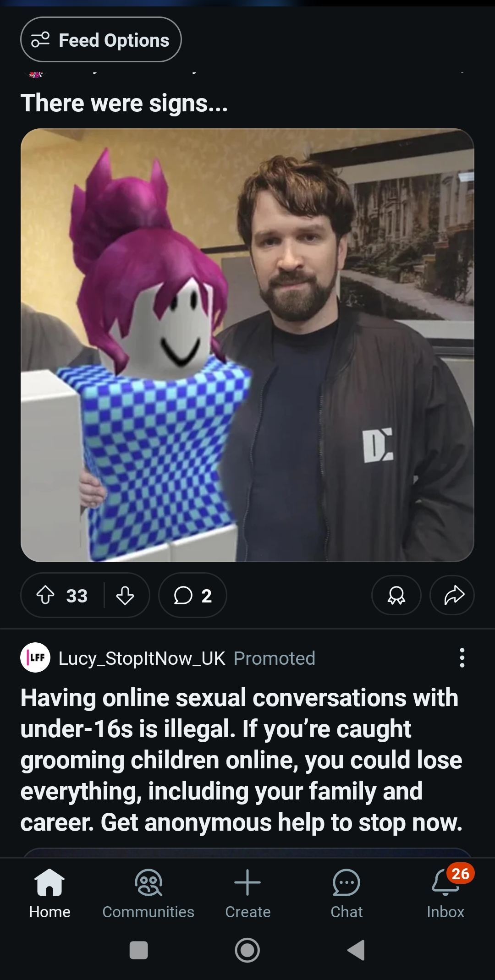
Task: Downvote the 'There were signs...' post
Action: 125,596
